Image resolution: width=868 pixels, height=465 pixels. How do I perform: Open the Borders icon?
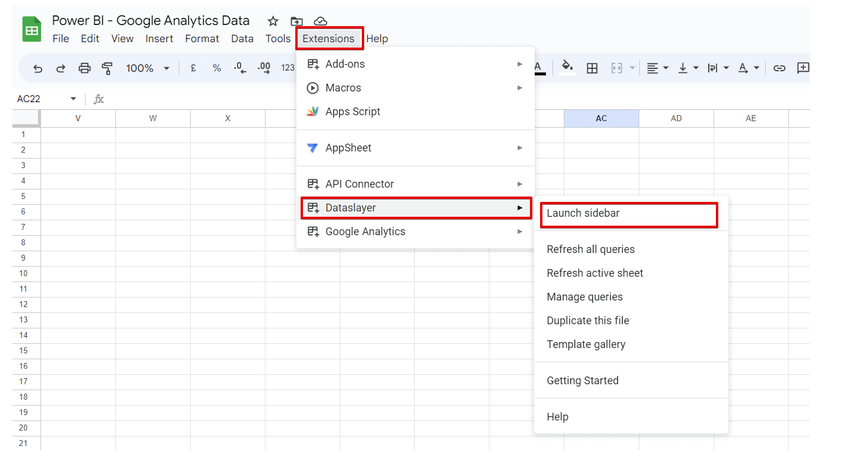[x=592, y=68]
